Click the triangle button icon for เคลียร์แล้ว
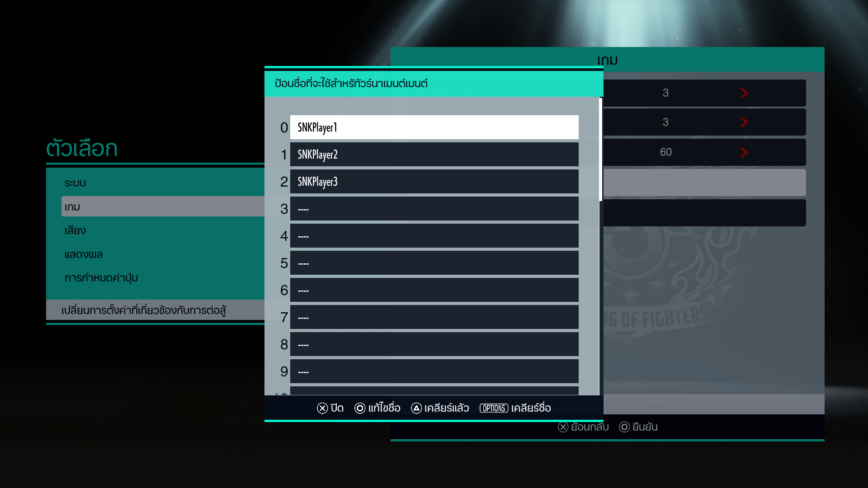This screenshot has height=488, width=868. point(416,408)
